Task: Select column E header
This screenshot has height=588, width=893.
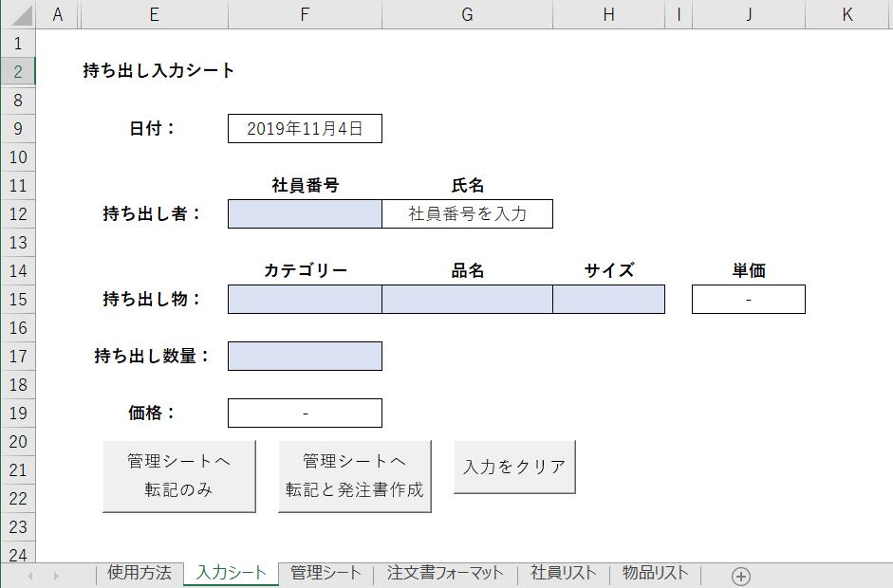Action: [155, 14]
